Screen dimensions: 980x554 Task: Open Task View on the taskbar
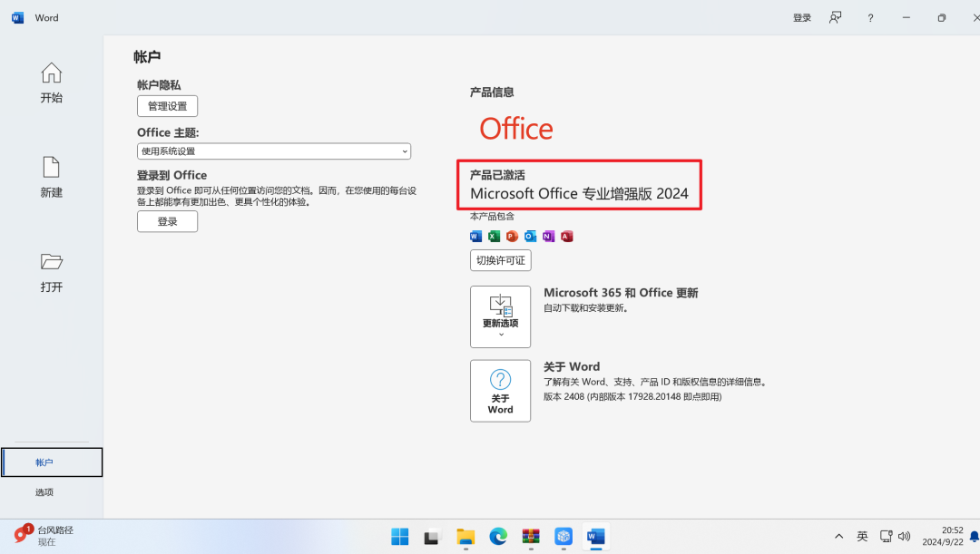432,537
